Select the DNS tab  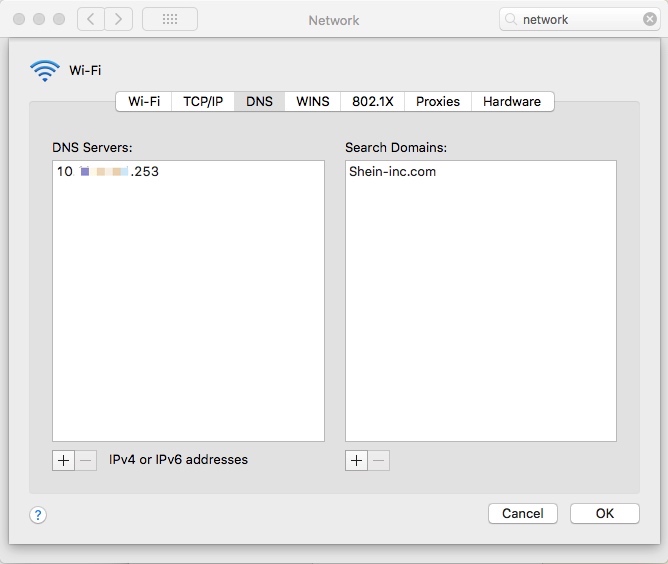coord(259,101)
